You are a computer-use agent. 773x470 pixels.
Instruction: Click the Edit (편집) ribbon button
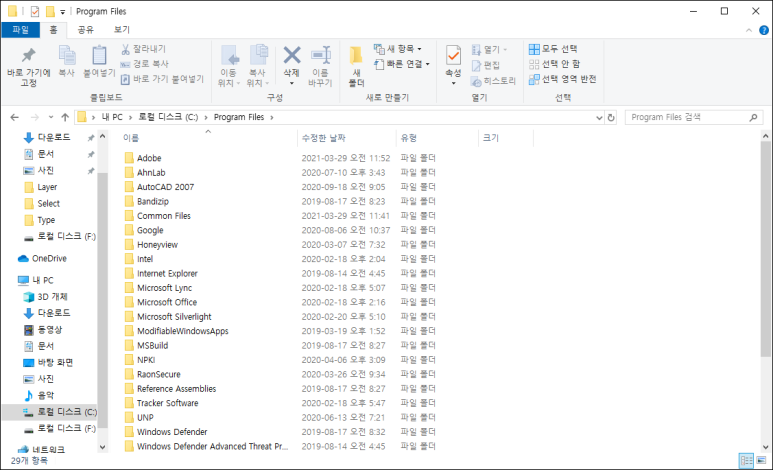[x=486, y=65]
